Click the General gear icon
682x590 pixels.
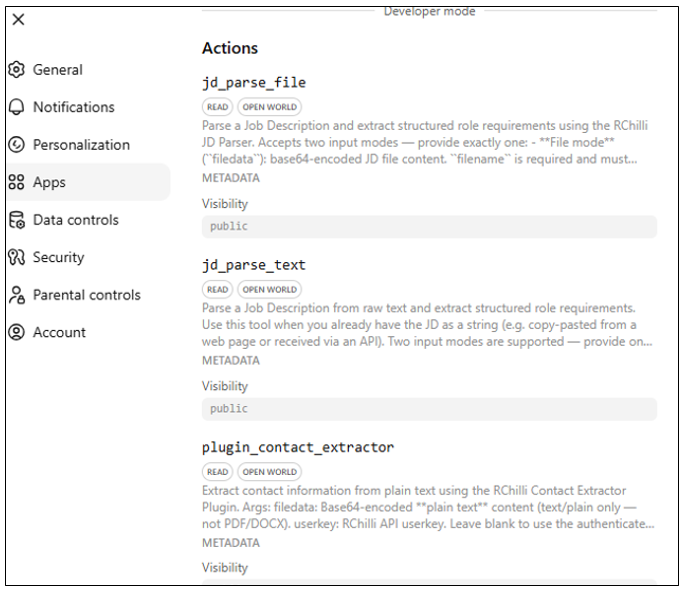coord(17,70)
